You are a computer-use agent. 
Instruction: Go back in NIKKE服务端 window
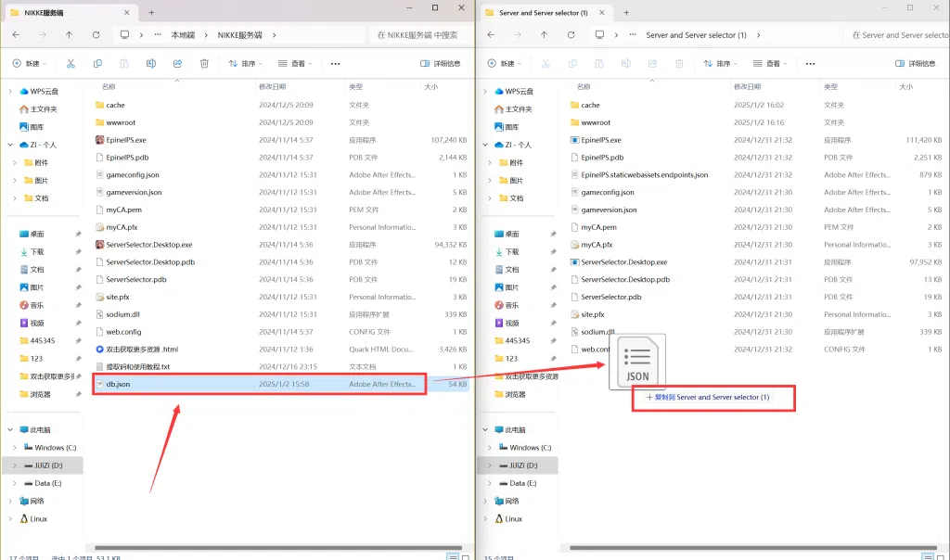tap(17, 35)
